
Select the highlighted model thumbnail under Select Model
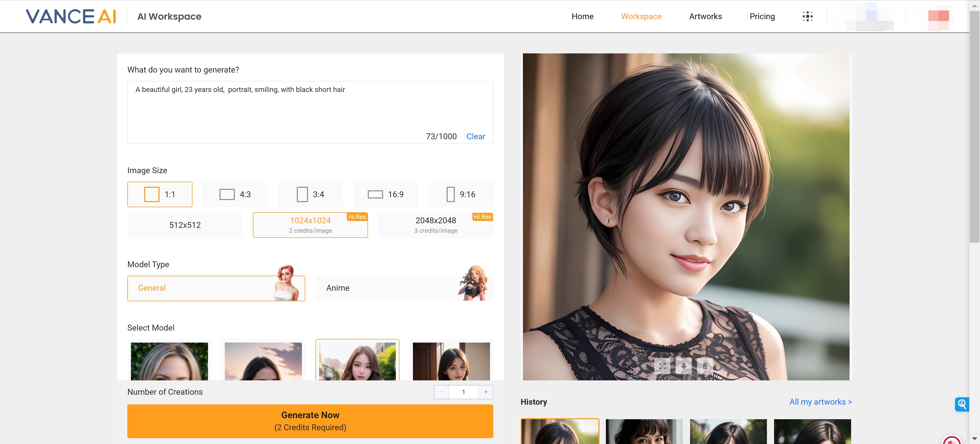[x=357, y=362]
